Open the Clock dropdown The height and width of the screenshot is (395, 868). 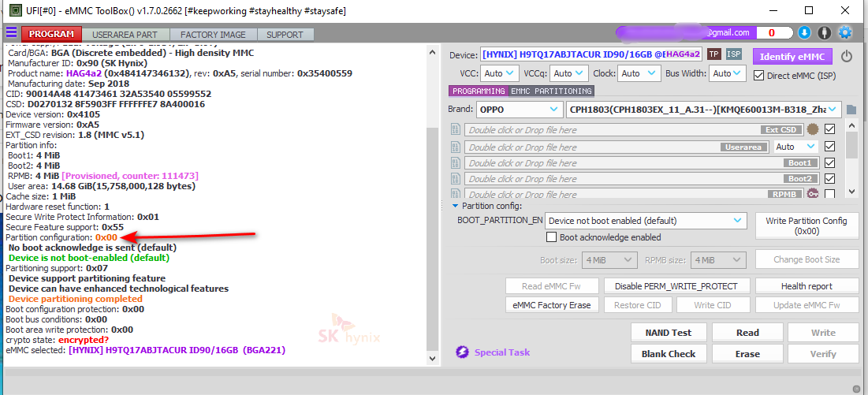639,73
